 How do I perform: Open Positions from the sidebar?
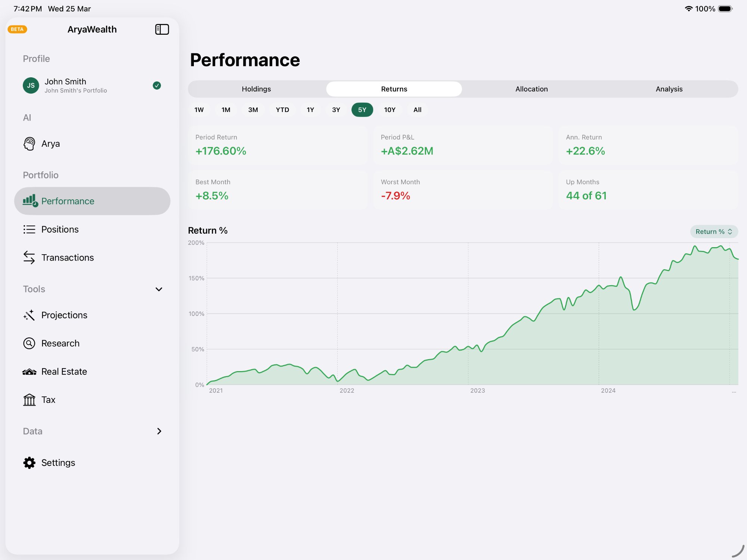[x=60, y=229]
